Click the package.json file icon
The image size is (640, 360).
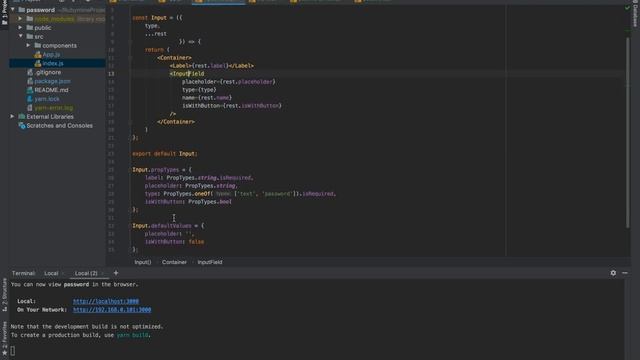(x=30, y=81)
